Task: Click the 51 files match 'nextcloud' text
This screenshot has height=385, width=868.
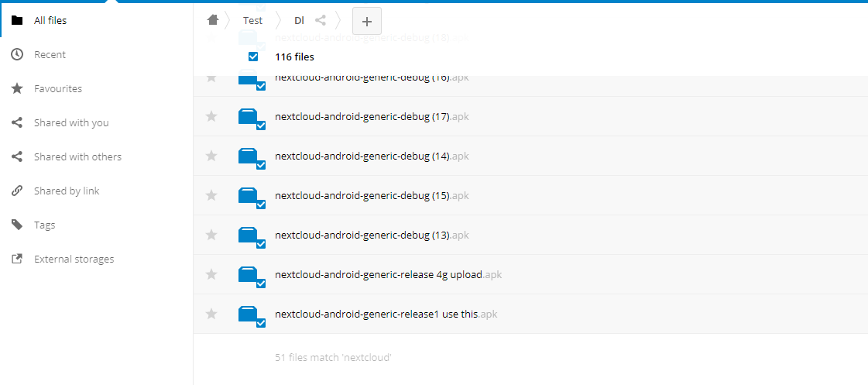Action: (x=333, y=358)
